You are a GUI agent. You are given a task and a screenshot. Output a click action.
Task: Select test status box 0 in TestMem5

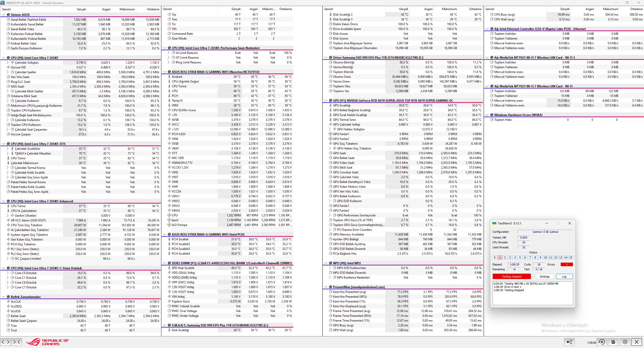click(495, 257)
